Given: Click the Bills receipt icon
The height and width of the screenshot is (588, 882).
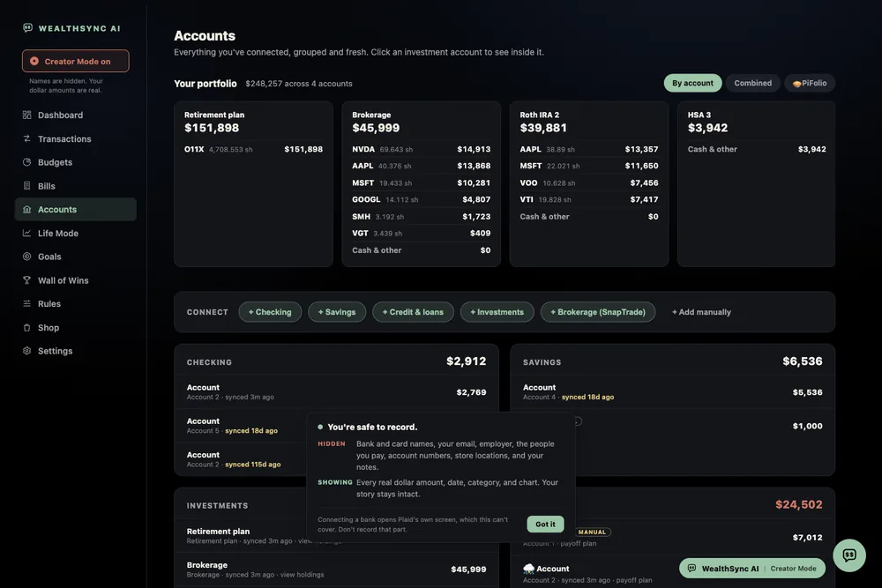Looking at the screenshot, I should pyautogui.click(x=26, y=185).
